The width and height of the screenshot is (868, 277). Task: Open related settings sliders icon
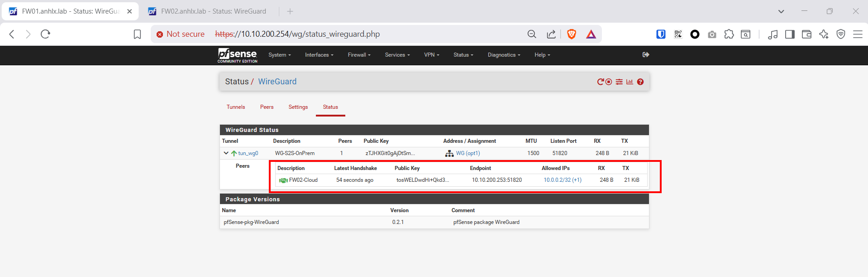pyautogui.click(x=619, y=82)
